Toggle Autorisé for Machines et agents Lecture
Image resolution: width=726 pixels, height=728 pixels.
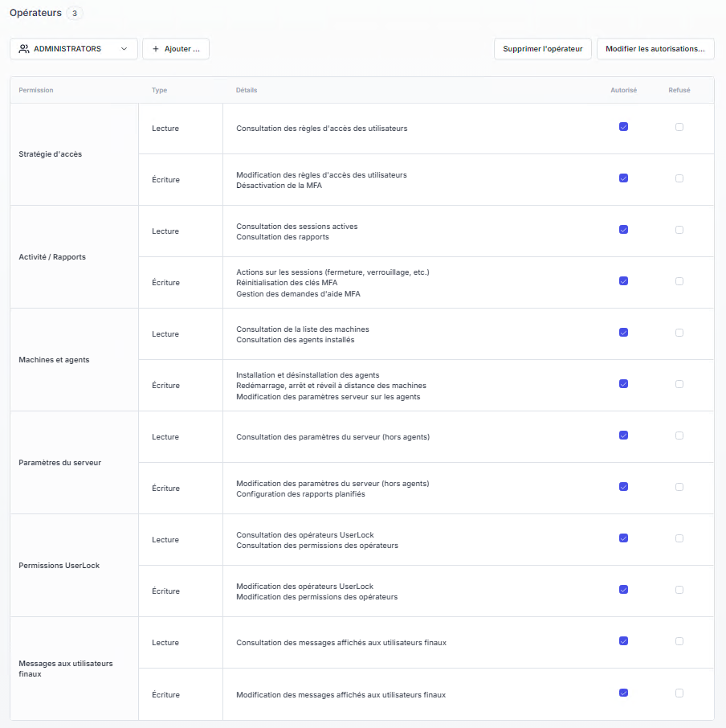(x=623, y=333)
